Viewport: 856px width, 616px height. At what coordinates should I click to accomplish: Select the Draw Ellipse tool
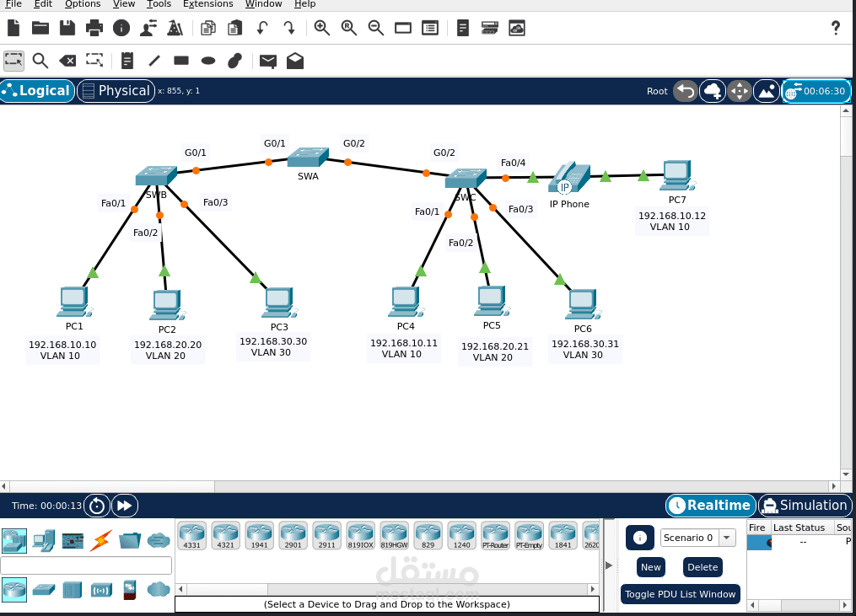[207, 60]
